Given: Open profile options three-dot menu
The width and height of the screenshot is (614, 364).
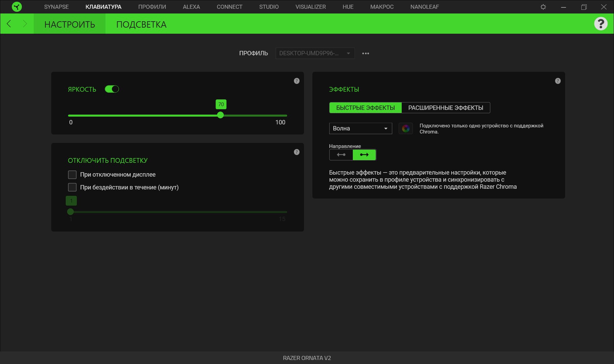Looking at the screenshot, I should click(x=366, y=53).
